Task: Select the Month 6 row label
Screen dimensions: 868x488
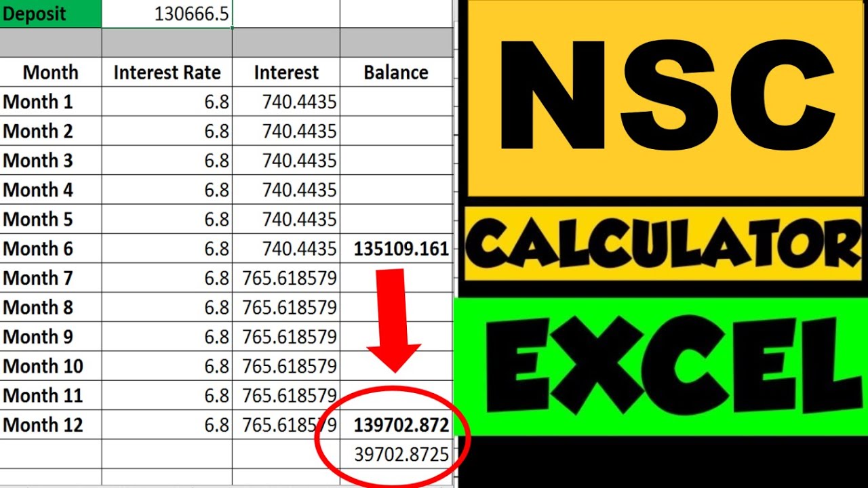Action: 51,249
